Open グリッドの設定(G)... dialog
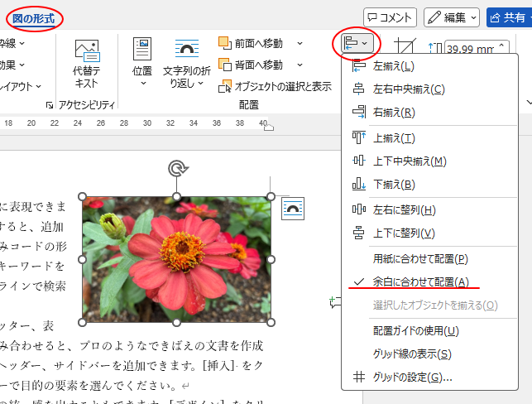The width and height of the screenshot is (532, 404). click(x=429, y=378)
